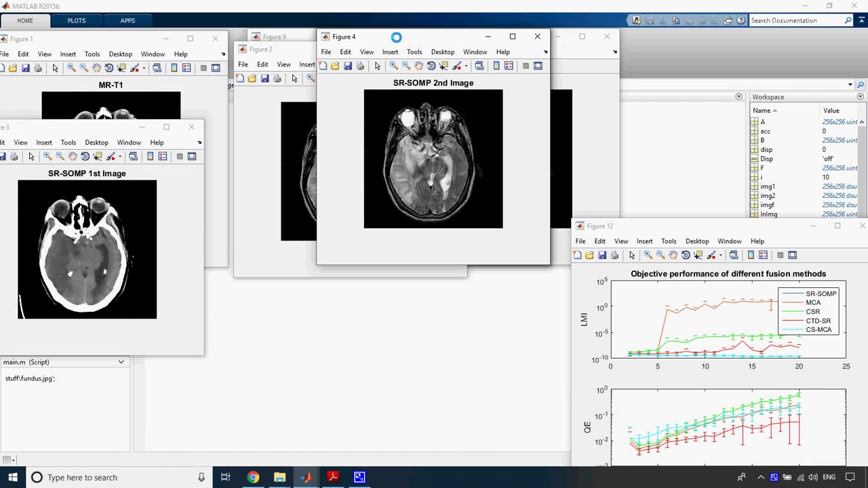The width and height of the screenshot is (868, 488).
Task: Dock Figure 4 using menu bar arrow
Action: (x=545, y=52)
